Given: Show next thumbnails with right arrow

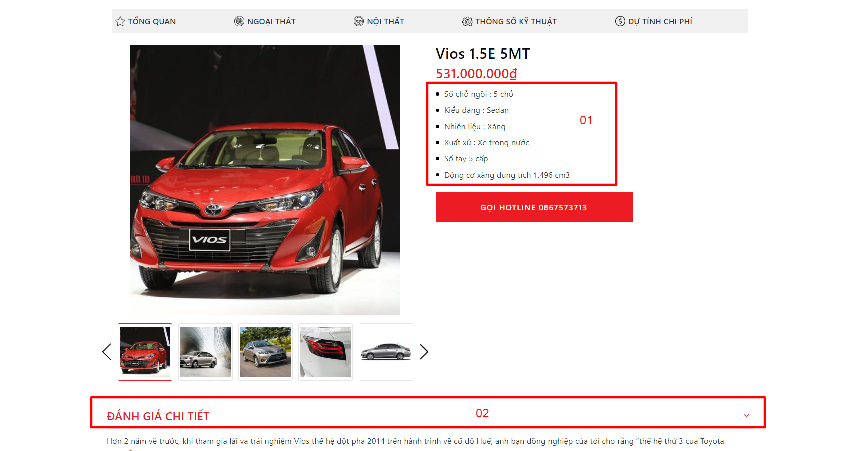Looking at the screenshot, I should (424, 352).
